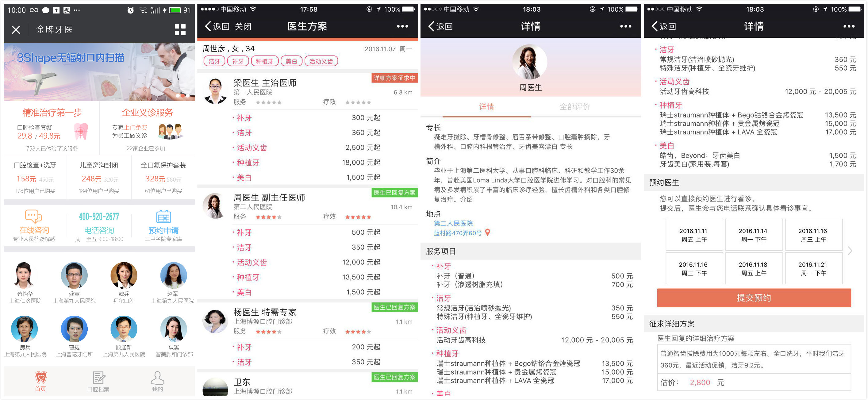Open the 第二人民医院 location link

point(453,223)
